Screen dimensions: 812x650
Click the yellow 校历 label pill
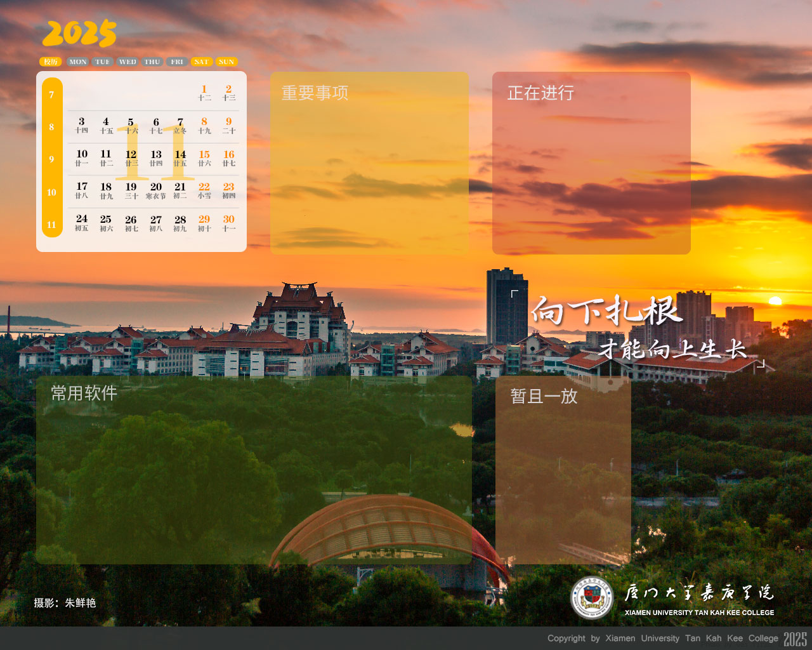(51, 62)
